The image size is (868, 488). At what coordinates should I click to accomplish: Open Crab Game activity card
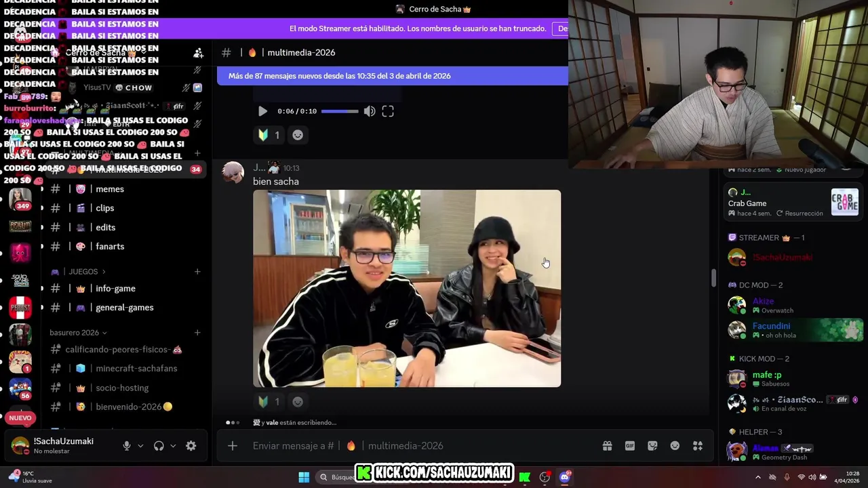tap(792, 202)
